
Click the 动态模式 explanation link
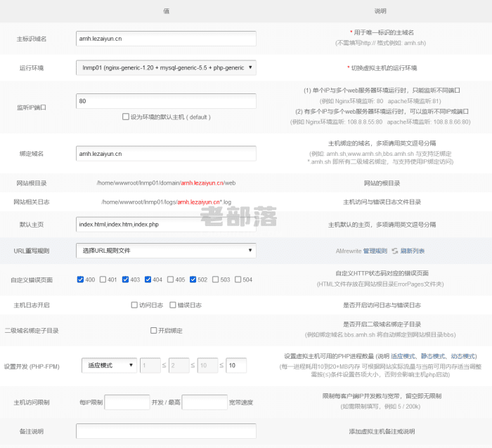462,356
